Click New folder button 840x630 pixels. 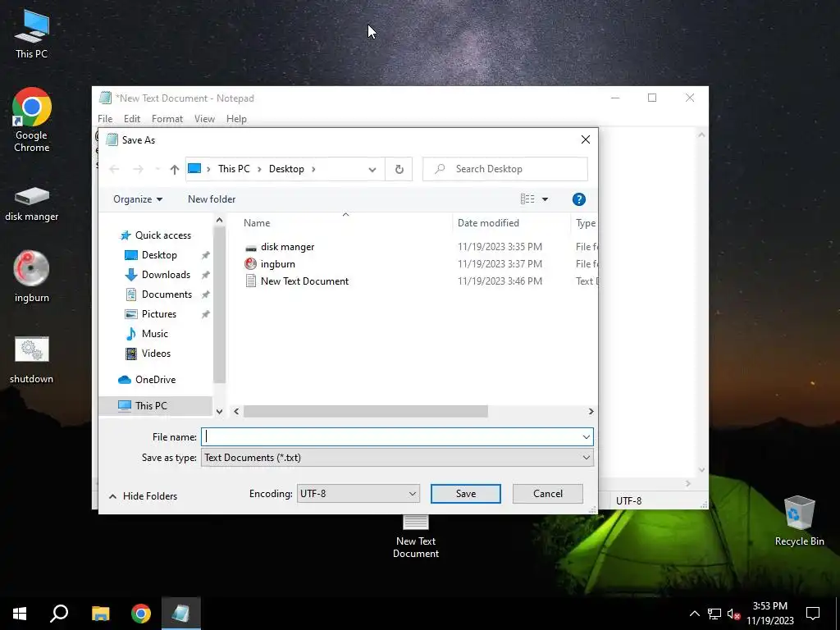pos(212,199)
